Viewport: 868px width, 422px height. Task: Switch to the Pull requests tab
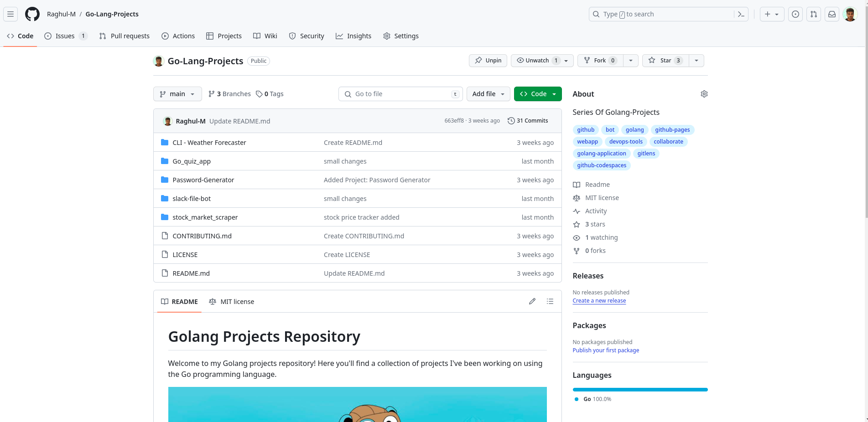pos(125,36)
